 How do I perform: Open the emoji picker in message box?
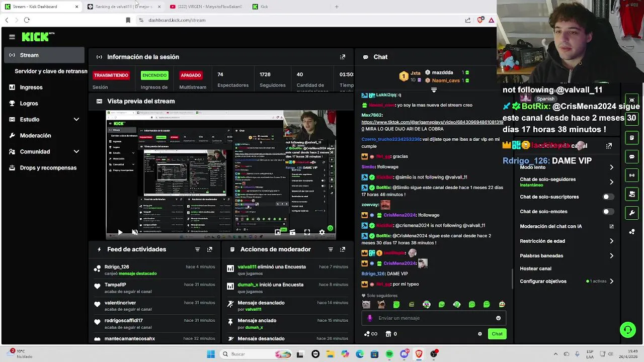coord(498,318)
